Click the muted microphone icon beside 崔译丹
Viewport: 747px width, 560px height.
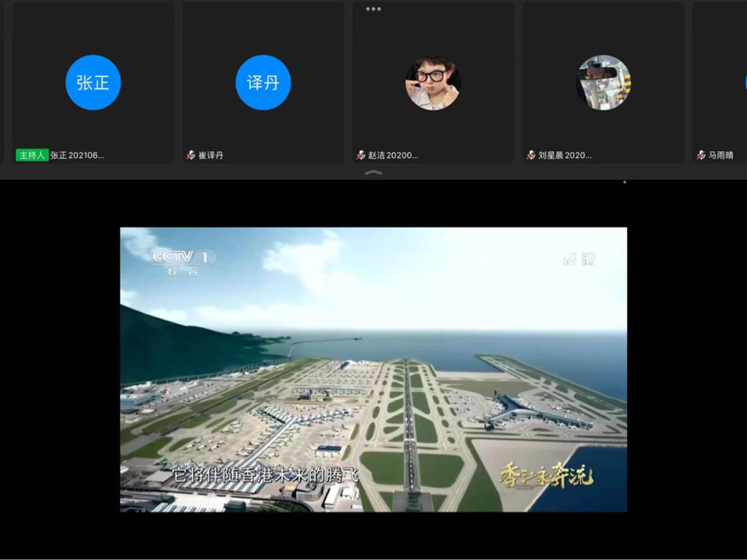point(191,155)
